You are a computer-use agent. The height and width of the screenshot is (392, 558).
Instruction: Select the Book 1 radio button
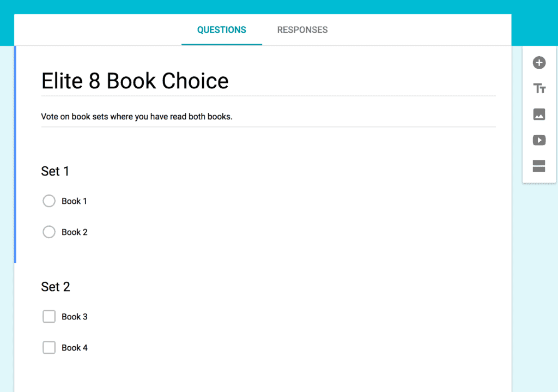point(48,201)
